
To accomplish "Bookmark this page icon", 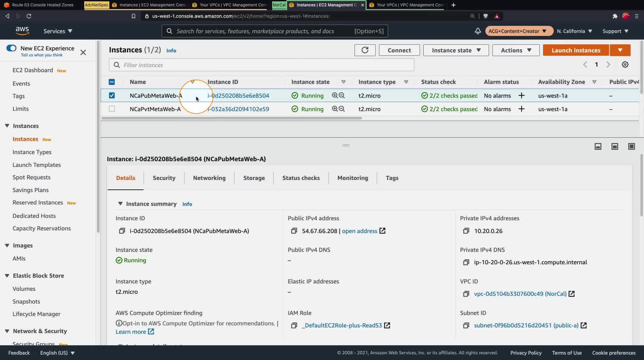I will coord(133,16).
